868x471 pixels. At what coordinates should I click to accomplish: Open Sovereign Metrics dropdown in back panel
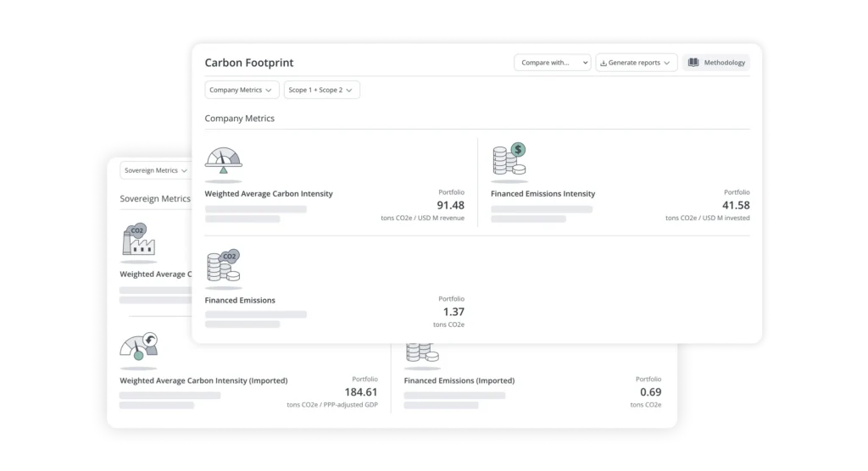(x=156, y=170)
